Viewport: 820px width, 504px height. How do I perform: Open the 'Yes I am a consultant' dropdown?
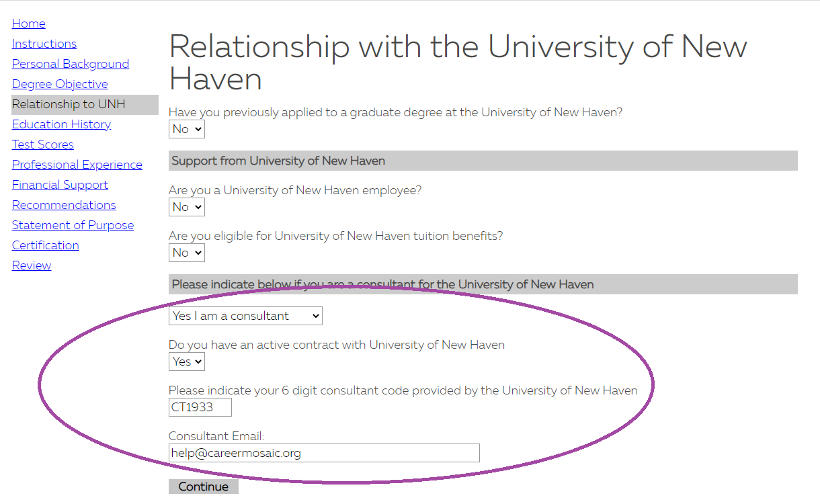pyautogui.click(x=245, y=316)
